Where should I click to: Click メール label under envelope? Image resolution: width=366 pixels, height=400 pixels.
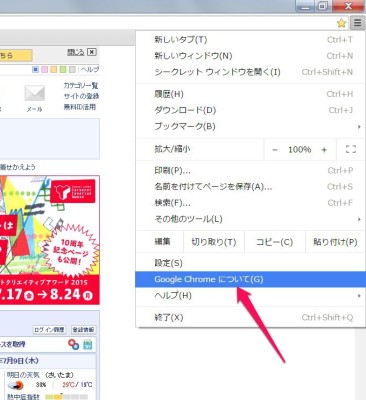[x=35, y=109]
